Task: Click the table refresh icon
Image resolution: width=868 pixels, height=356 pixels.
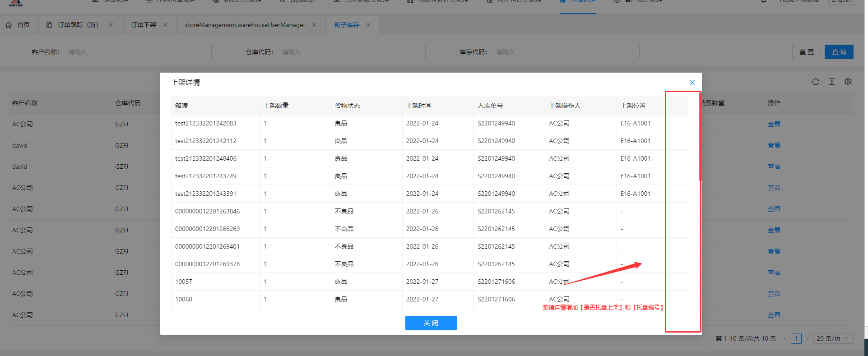Action: 815,82
